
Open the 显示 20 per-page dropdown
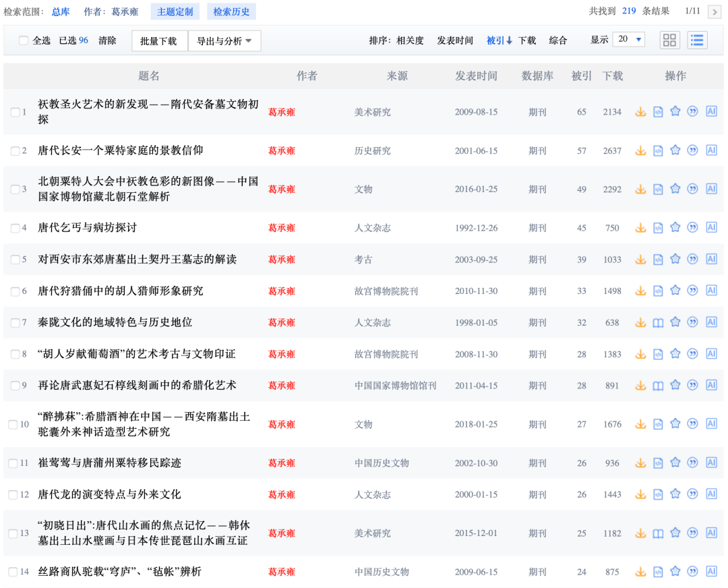click(x=629, y=40)
